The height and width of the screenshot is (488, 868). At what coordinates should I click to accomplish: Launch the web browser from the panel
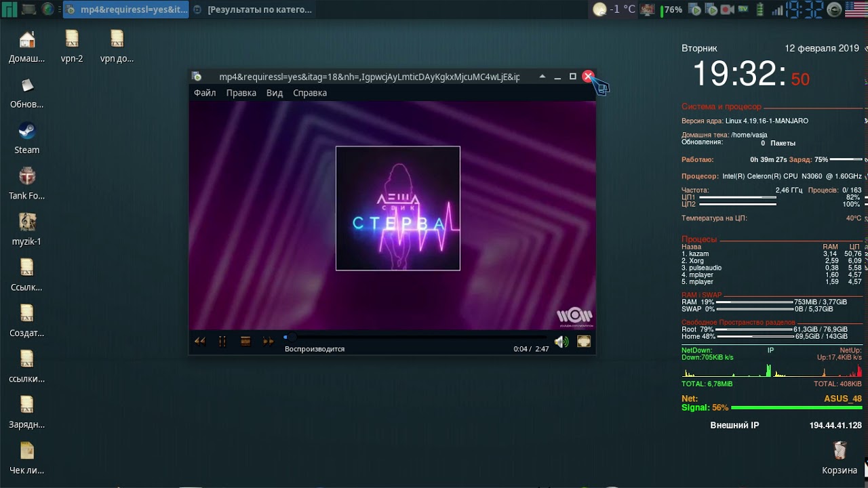pos(48,9)
